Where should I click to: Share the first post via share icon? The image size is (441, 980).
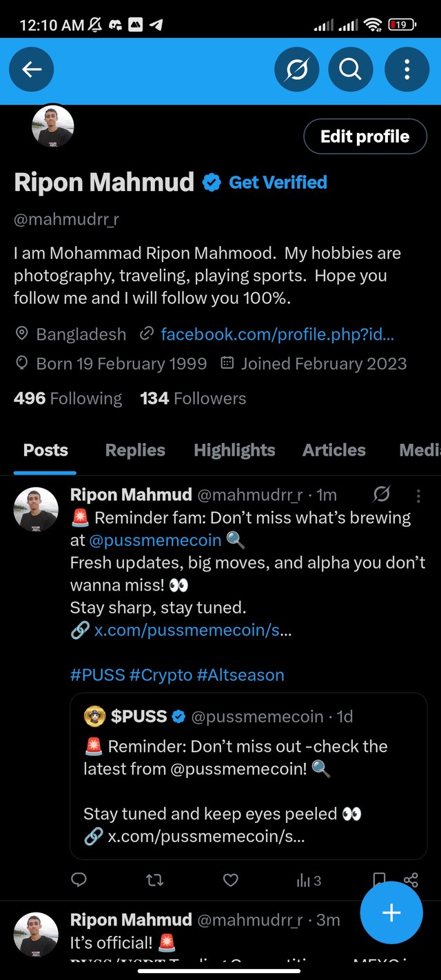[411, 880]
